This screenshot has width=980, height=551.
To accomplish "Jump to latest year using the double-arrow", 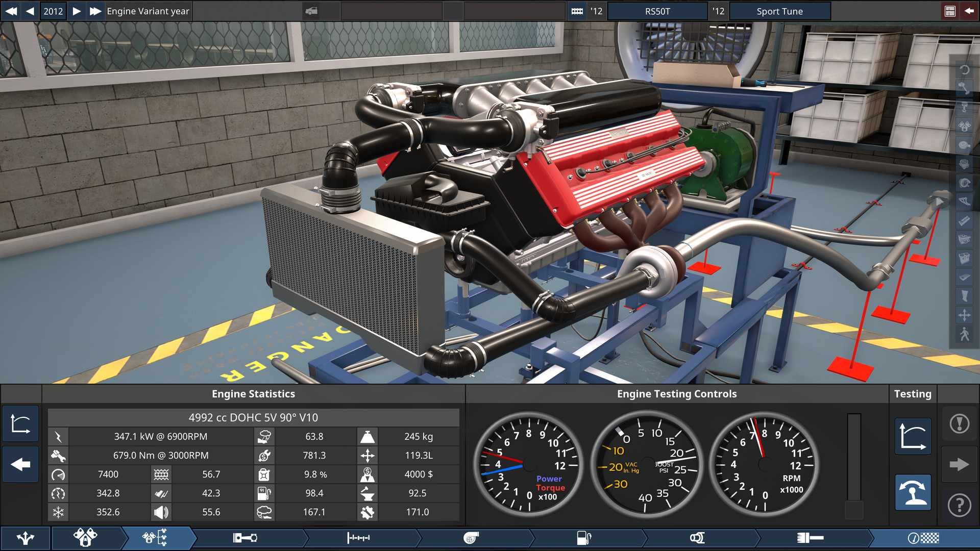I will (95, 11).
